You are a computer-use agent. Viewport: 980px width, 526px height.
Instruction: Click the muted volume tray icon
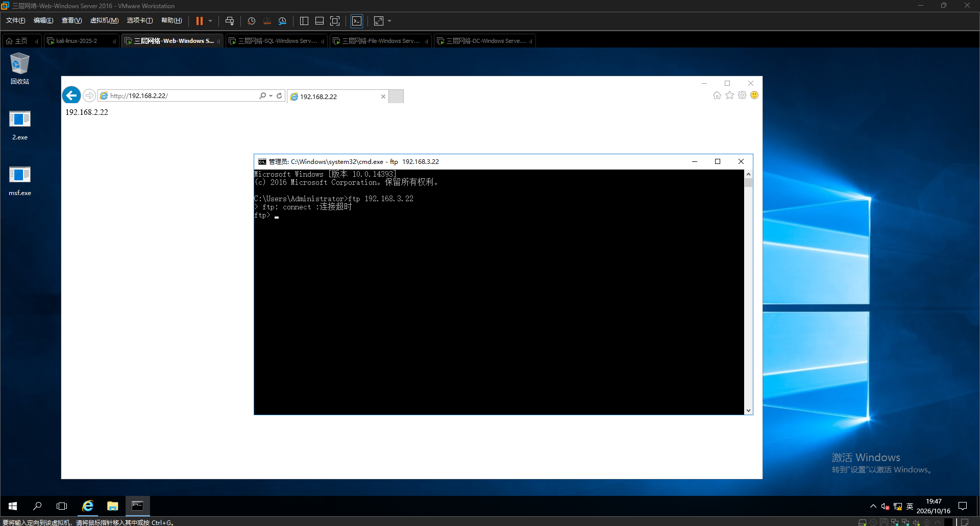886,507
